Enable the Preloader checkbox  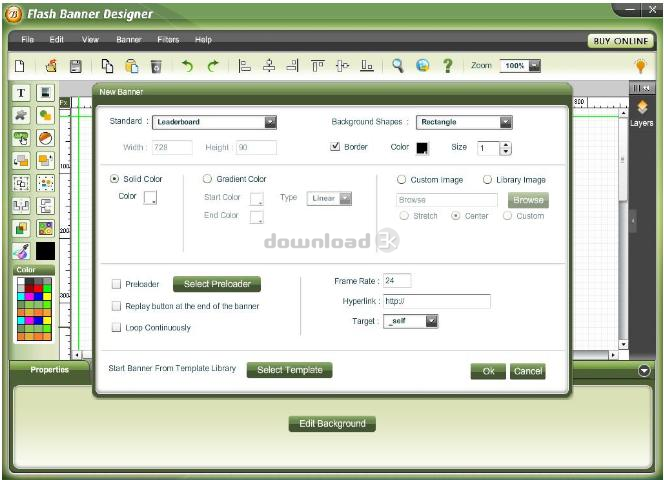pyautogui.click(x=116, y=284)
